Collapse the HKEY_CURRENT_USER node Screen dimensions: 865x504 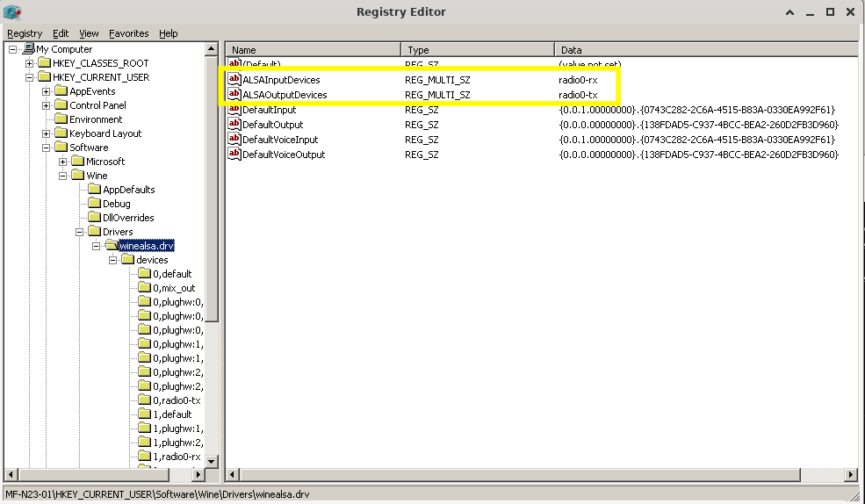(x=29, y=78)
